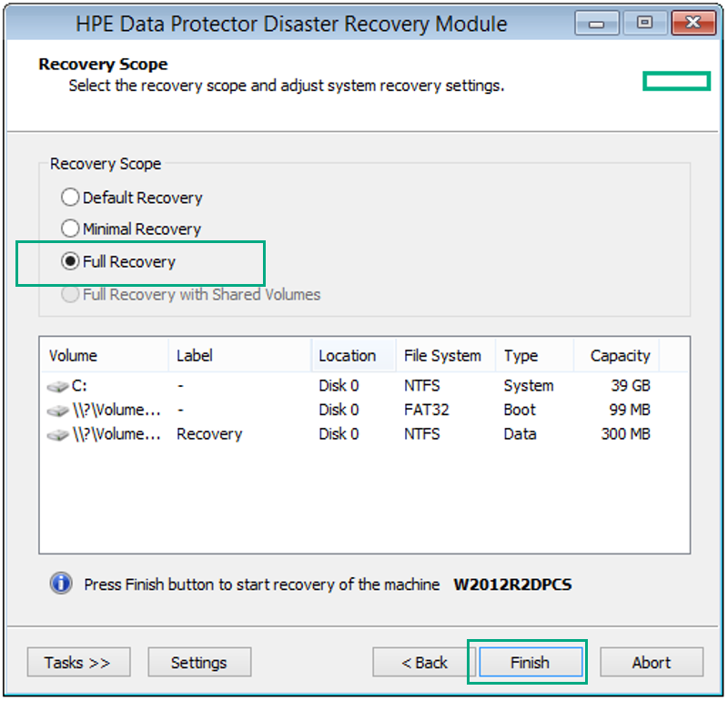
Task: Click the 39 GB capacity value
Action: click(630, 386)
